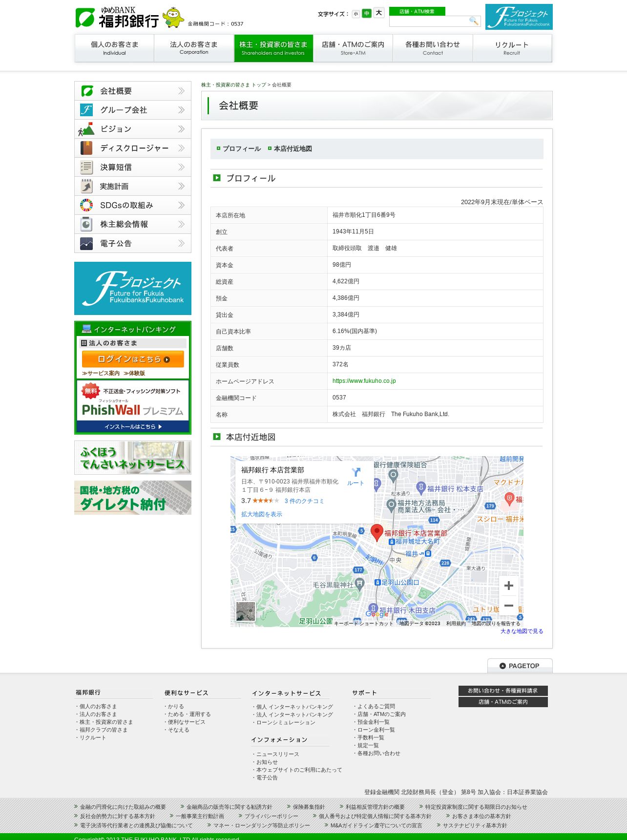This screenshot has width=627, height=840.
Task: Set font size to small (小)
Action: tap(355, 14)
